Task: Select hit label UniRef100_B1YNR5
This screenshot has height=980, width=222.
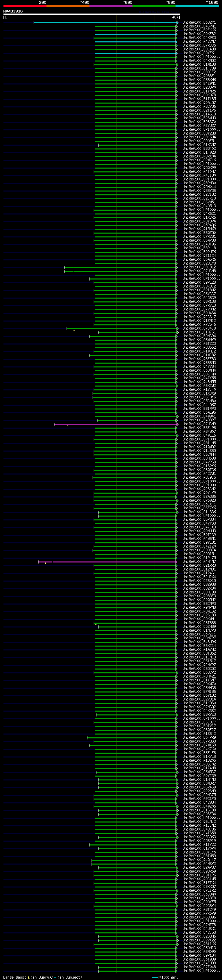Action: click(199, 91)
